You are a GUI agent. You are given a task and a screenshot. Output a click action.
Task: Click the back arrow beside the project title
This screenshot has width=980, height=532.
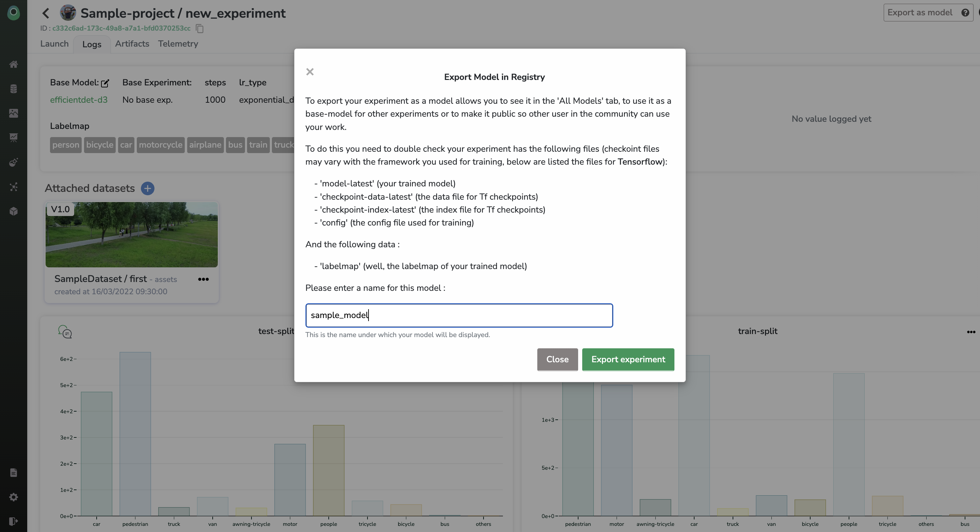[46, 13]
